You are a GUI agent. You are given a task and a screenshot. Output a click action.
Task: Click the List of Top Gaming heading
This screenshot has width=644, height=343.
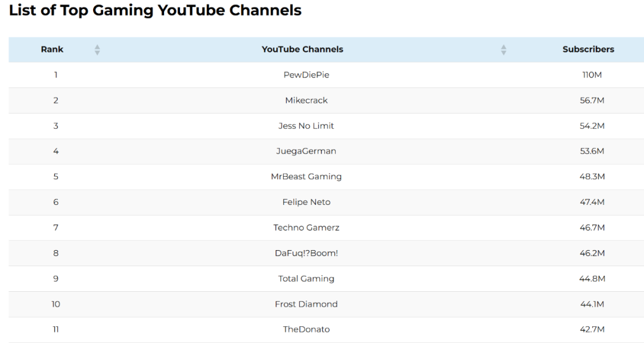pos(155,11)
